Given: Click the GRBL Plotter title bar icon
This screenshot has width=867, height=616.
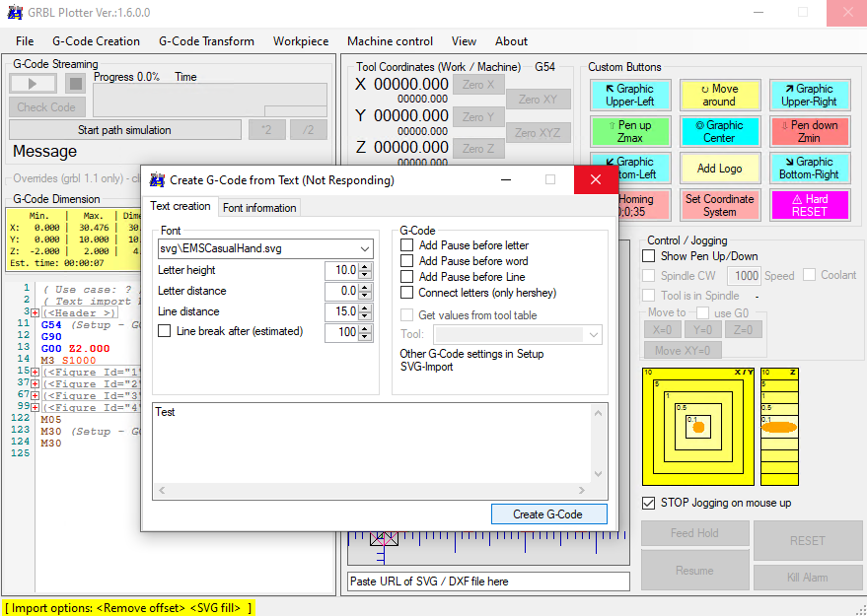Looking at the screenshot, I should (13, 12).
